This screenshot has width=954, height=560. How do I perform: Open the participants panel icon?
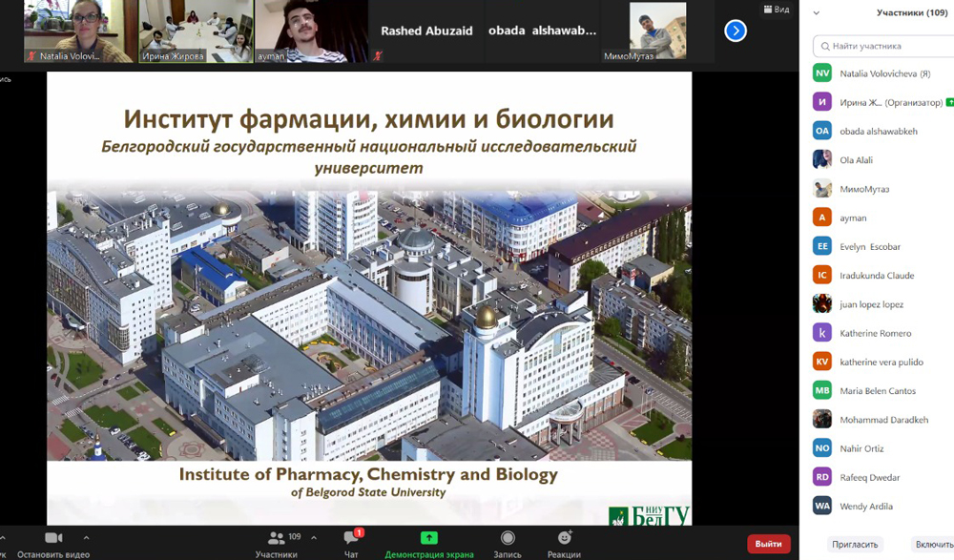(277, 539)
